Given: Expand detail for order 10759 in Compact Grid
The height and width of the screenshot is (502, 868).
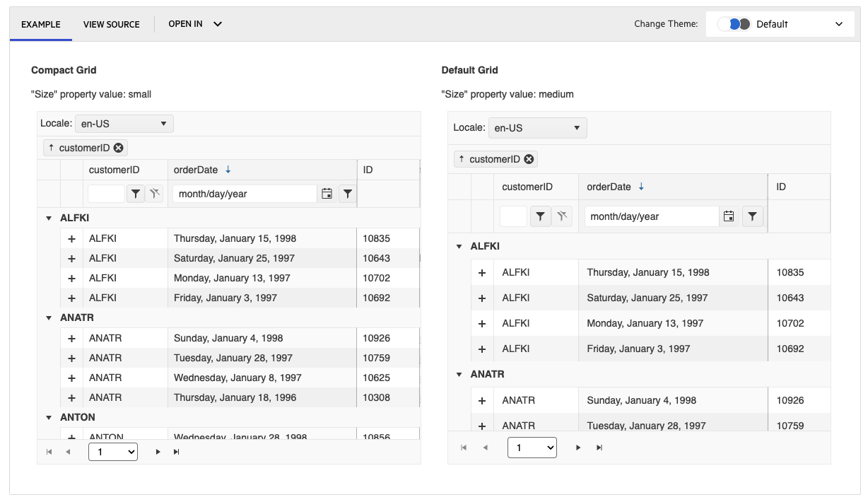Looking at the screenshot, I should tap(71, 358).
